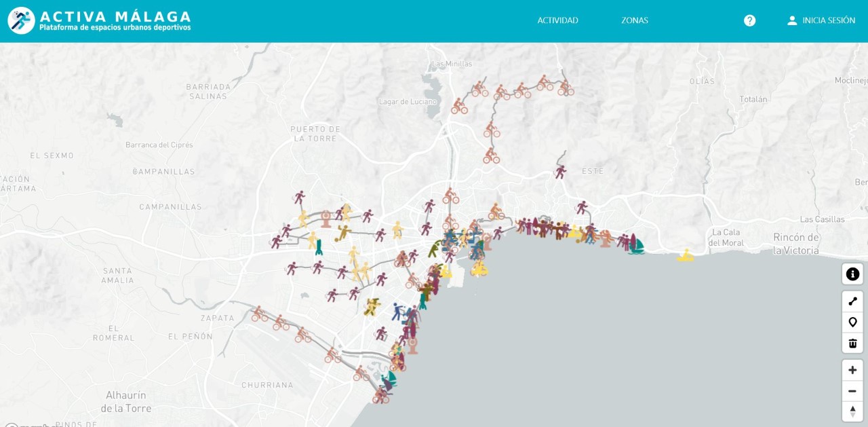Click the Totalán map label

(753, 99)
